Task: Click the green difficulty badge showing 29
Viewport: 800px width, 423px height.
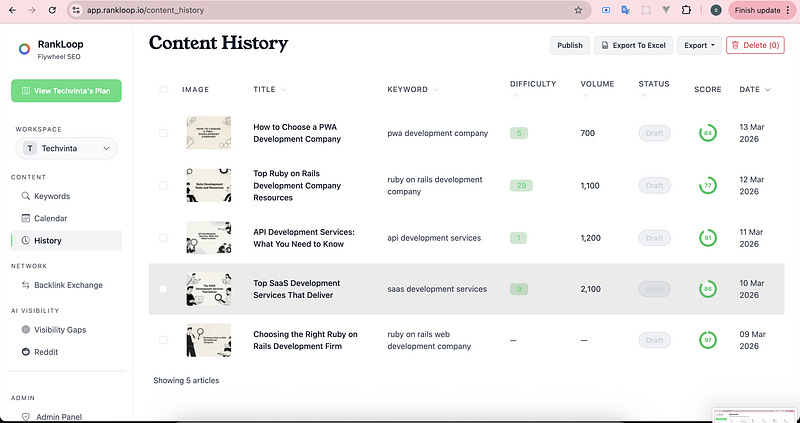Action: point(519,185)
